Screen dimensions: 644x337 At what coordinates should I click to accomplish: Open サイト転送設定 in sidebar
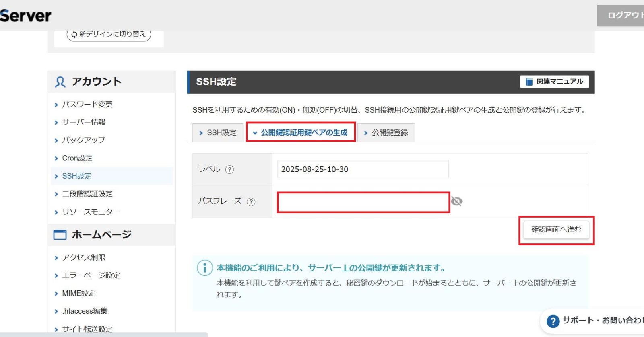point(87,329)
